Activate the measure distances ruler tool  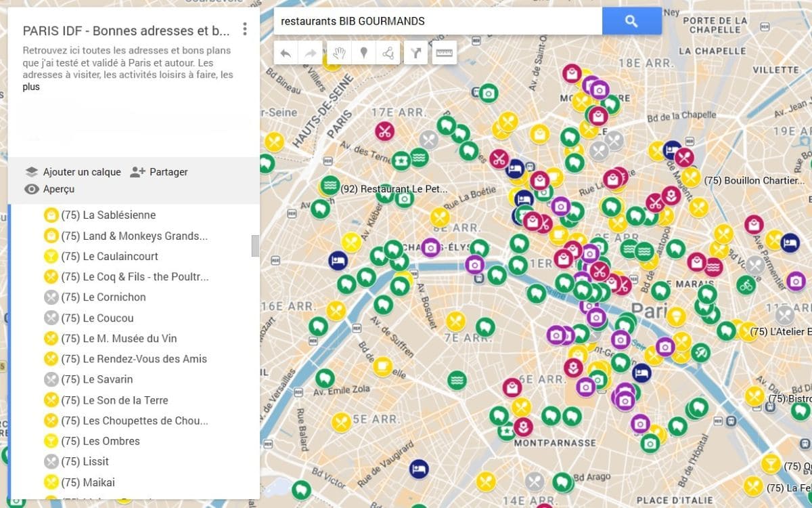click(445, 52)
